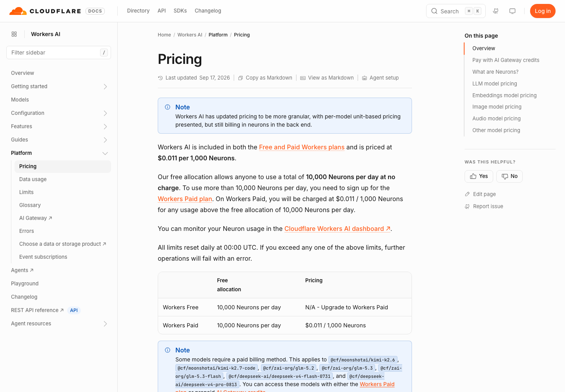The width and height of the screenshot is (565, 392).
Task: Click the Cloudflare cloud logo
Action: [x=18, y=11]
